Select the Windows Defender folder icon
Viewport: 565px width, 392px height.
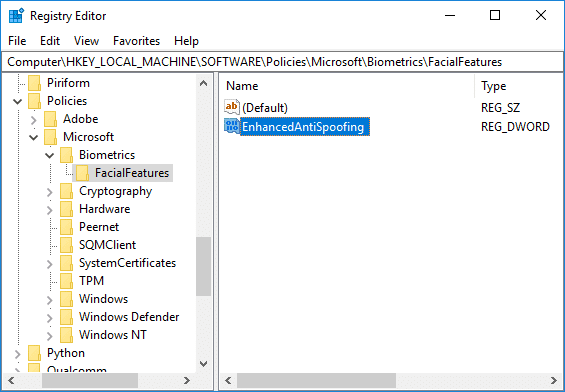(67, 317)
